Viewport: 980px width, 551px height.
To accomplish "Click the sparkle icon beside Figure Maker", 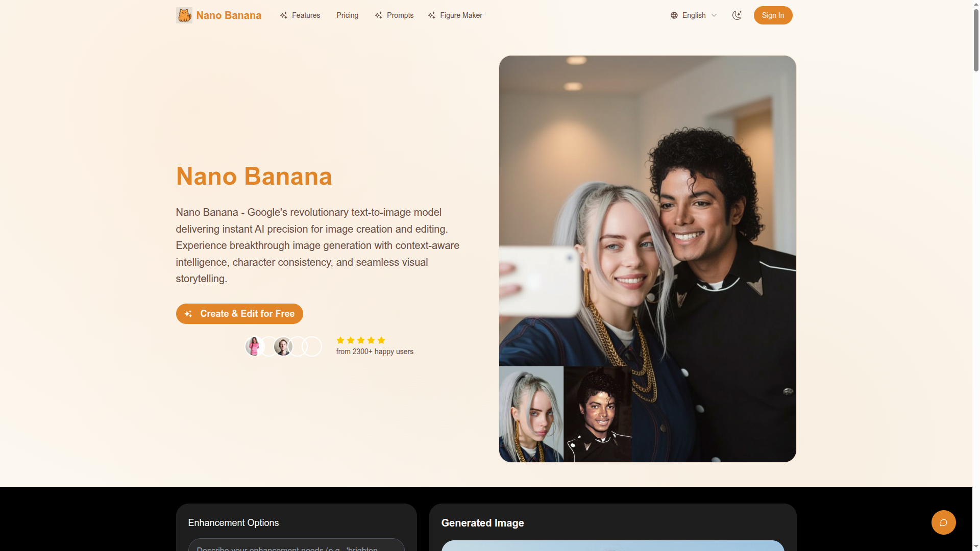I will [x=432, y=15].
